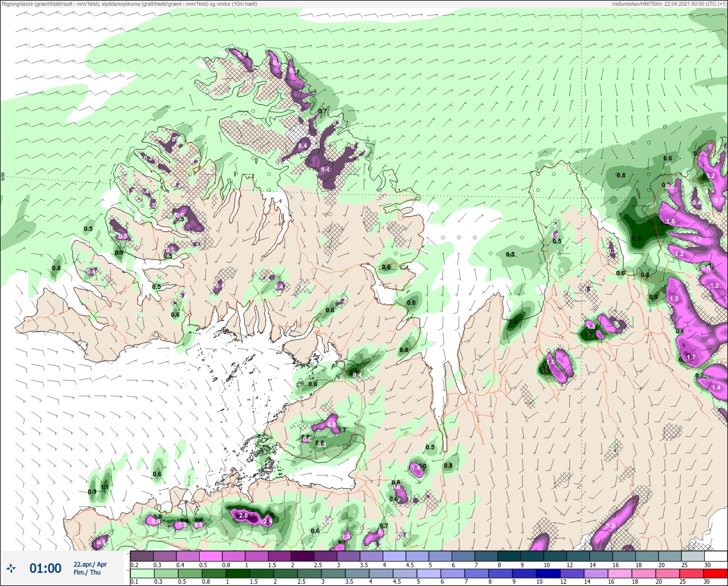This screenshot has width=728, height=586.
Task: Click the 0.1 label under the rain scale
Action: click(134, 582)
